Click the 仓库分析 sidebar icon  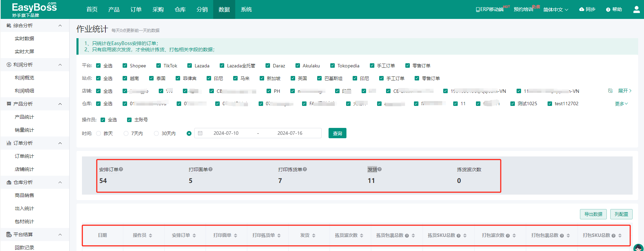[9, 182]
